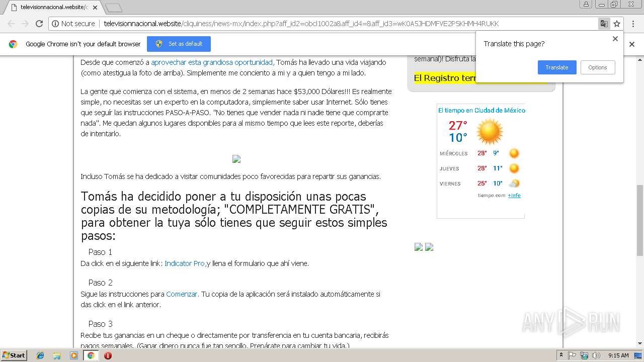
Task: Follow the Indicator Pro link
Action: 185,263
